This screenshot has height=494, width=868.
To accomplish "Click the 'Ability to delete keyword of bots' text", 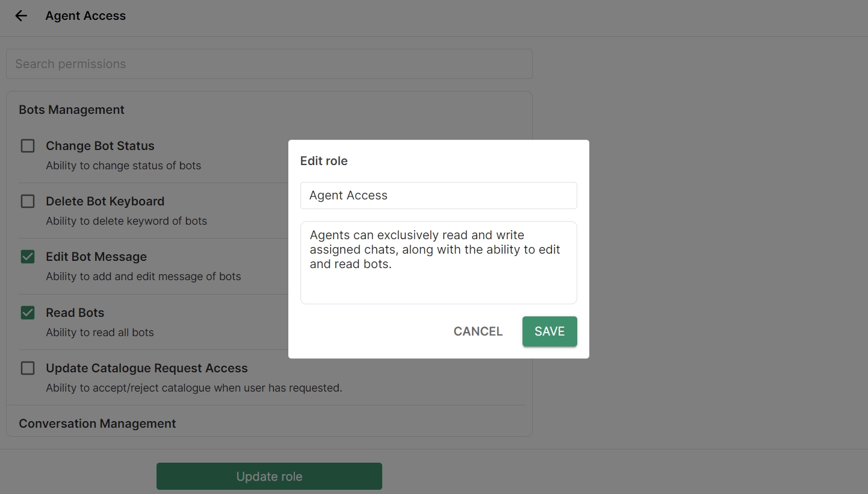I will [x=126, y=221].
